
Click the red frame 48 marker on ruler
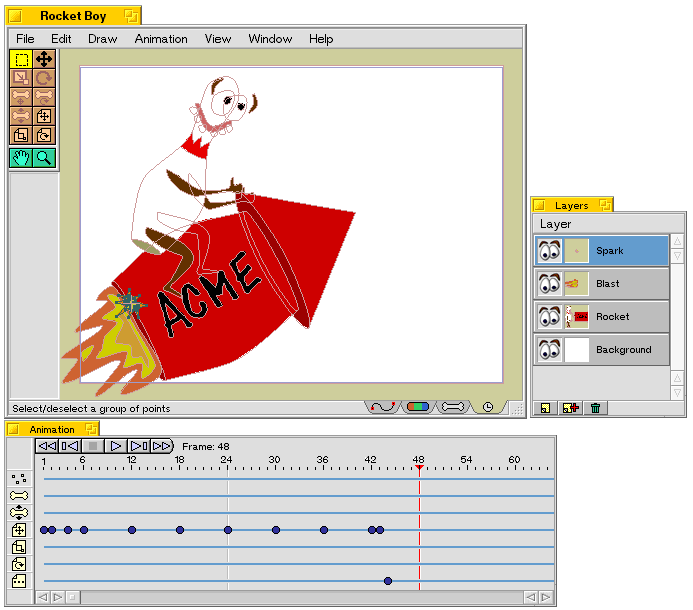[419, 468]
